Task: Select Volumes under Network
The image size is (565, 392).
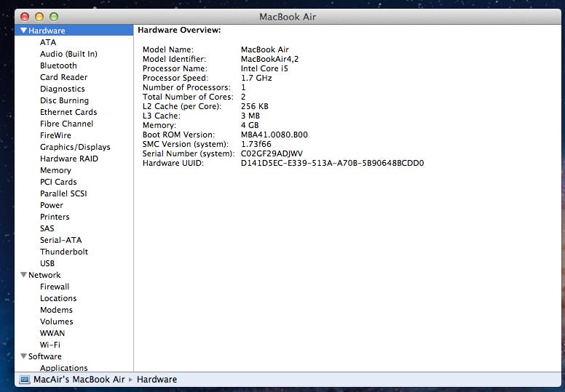Action: (x=57, y=321)
